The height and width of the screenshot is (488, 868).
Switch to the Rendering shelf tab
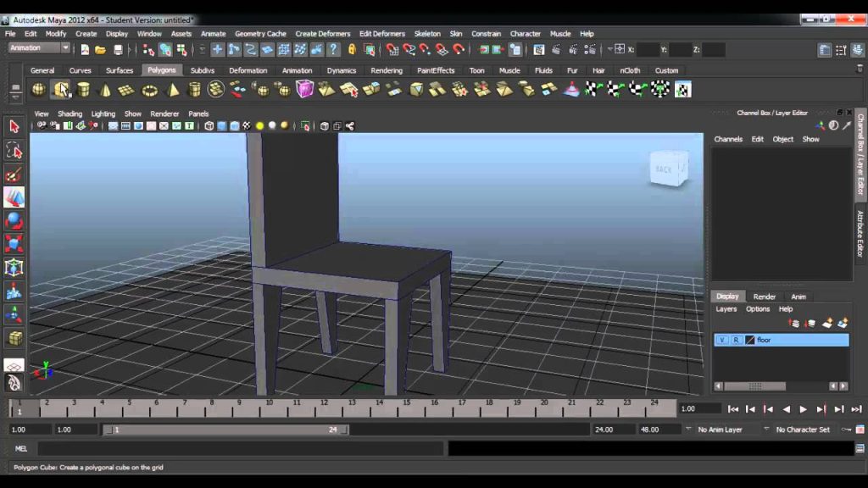387,70
